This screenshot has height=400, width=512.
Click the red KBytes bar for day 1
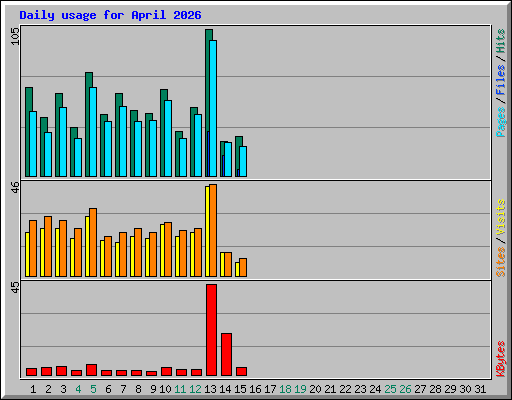click(x=31, y=372)
